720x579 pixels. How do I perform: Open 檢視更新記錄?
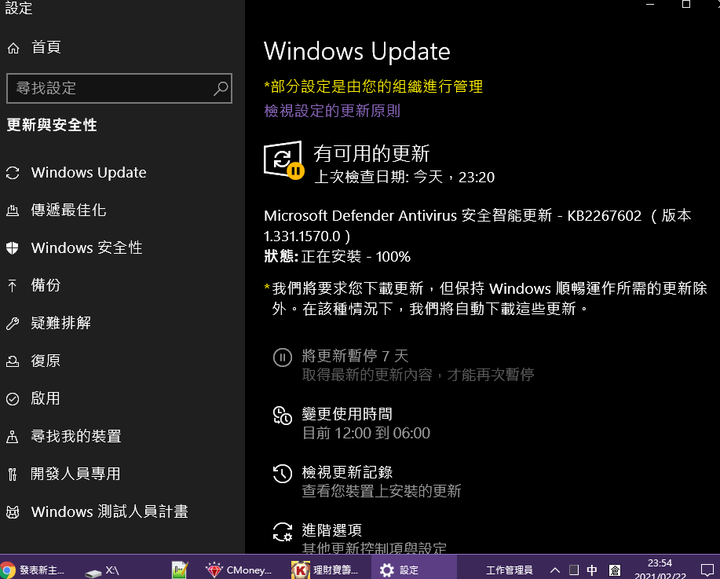click(x=347, y=472)
